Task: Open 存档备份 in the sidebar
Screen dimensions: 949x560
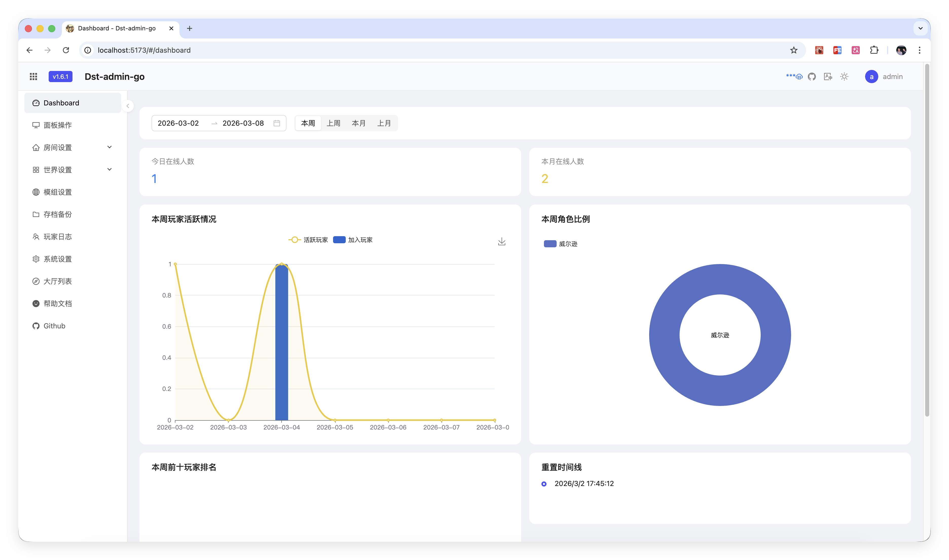Action: click(73, 214)
